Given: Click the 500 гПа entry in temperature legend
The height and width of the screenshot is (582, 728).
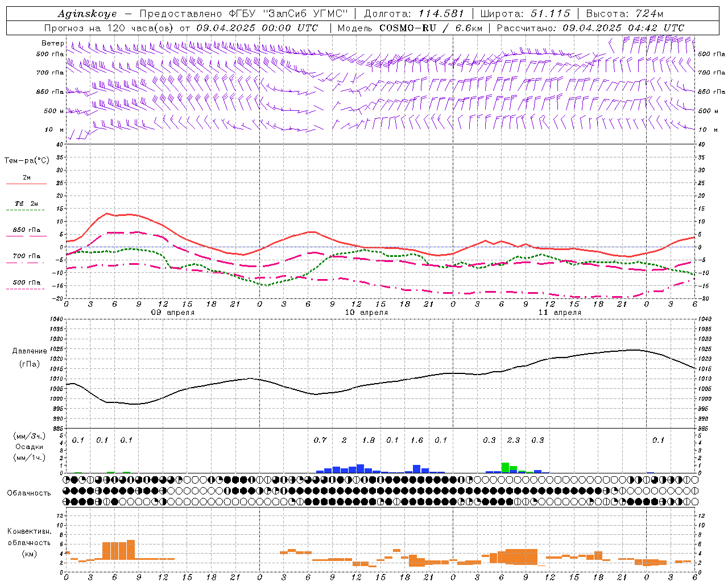Looking at the screenshot, I should [27, 282].
